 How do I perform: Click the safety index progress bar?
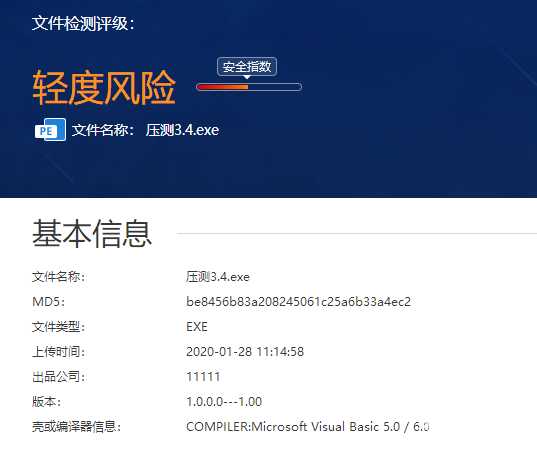pos(249,87)
